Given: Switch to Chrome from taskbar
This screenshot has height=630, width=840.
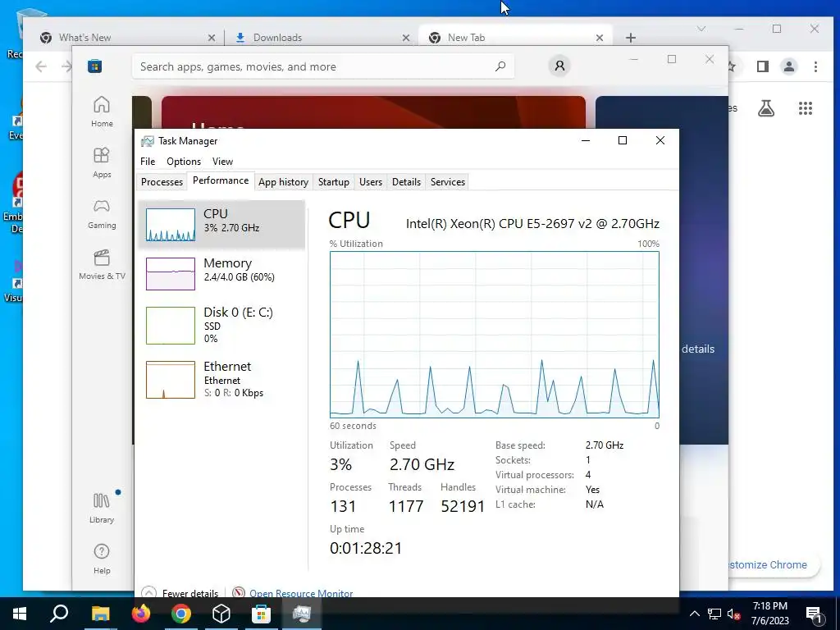Looking at the screenshot, I should tap(181, 614).
